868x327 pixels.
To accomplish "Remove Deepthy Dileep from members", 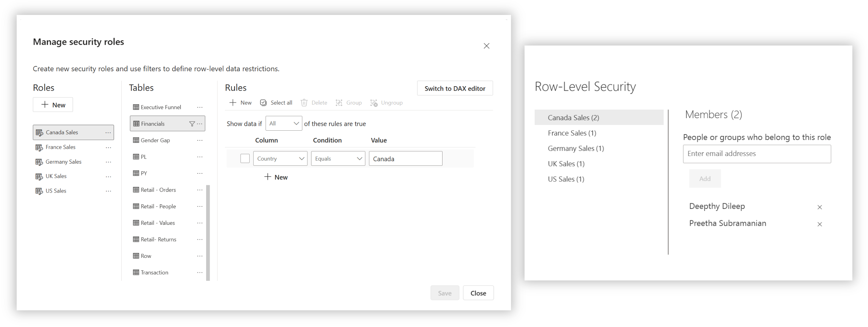I will tap(819, 207).
